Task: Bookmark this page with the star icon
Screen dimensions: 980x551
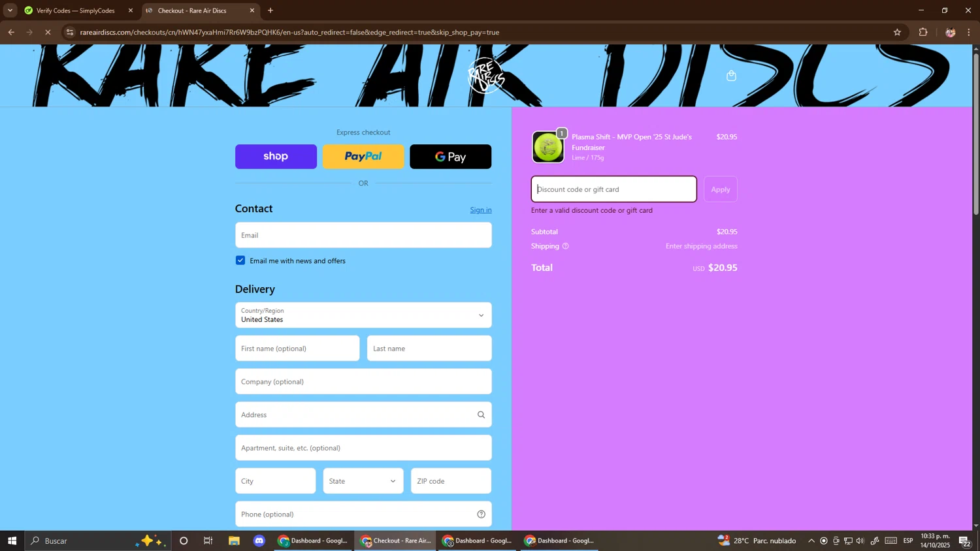Action: tap(897, 32)
